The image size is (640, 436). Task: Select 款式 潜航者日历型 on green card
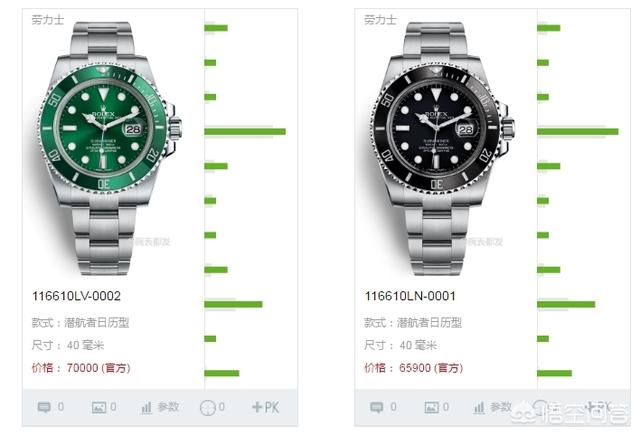click(80, 323)
